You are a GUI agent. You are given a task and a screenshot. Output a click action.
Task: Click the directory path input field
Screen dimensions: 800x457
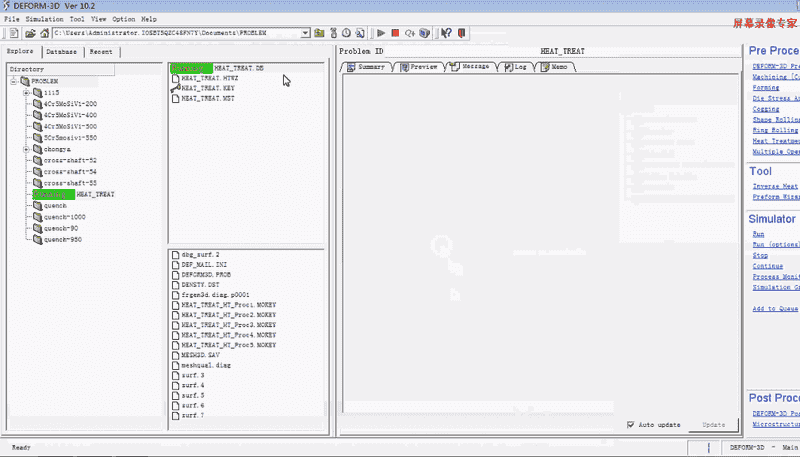click(177, 33)
